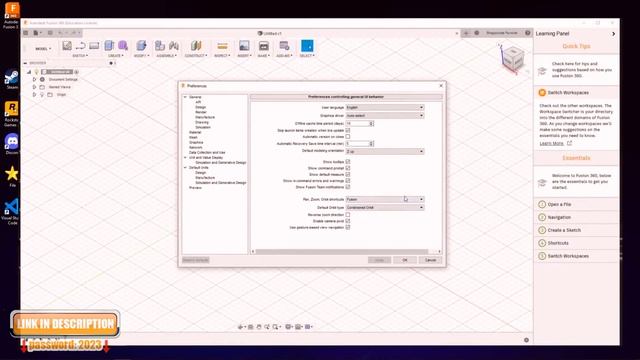Image resolution: width=640 pixels, height=360 pixels.
Task: Toggle Show Fusion Team notifications checkbox
Action: tap(348, 187)
